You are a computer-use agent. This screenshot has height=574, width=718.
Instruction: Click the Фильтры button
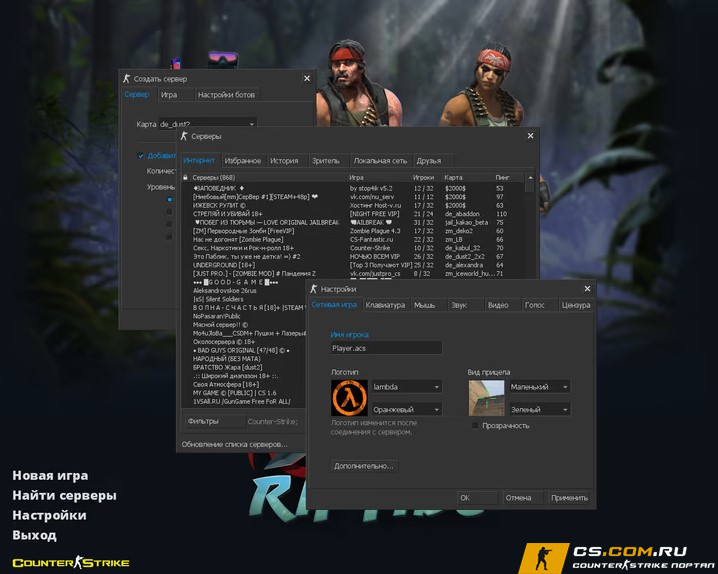[215, 421]
